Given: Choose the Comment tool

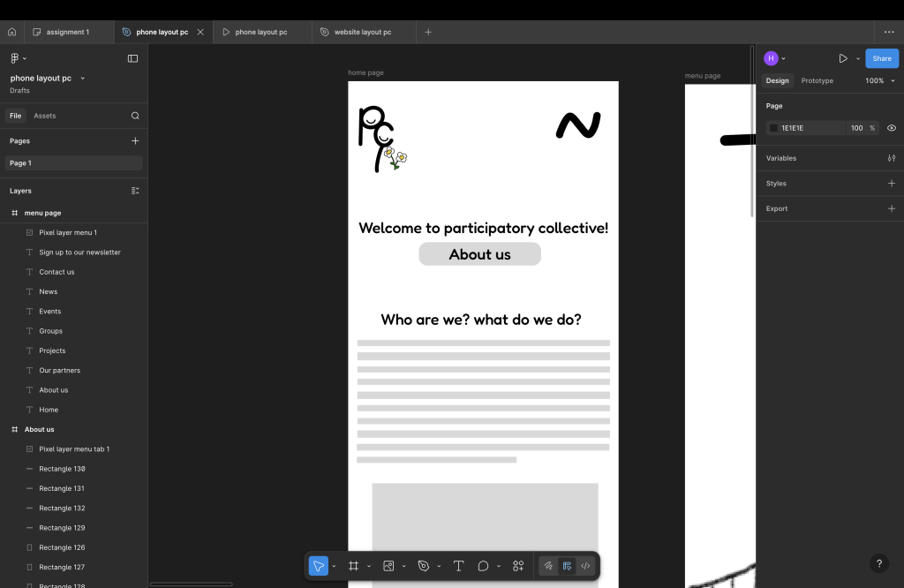Looking at the screenshot, I should (x=483, y=566).
